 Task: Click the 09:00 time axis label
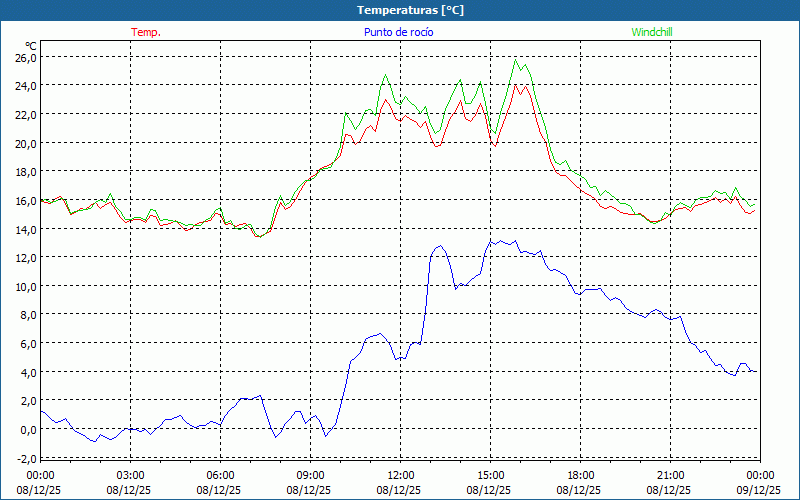click(x=310, y=475)
